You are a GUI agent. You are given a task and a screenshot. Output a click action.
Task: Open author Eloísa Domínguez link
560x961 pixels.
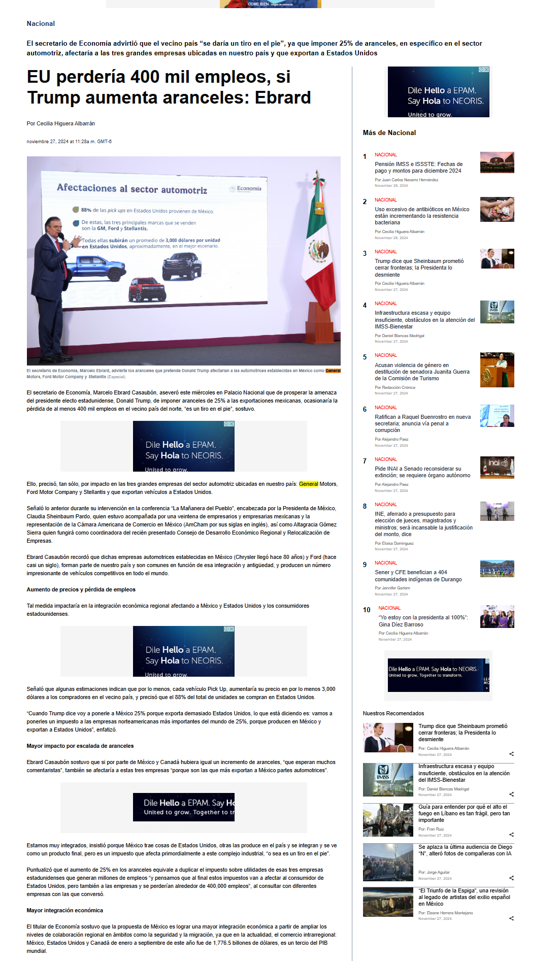coord(398,543)
